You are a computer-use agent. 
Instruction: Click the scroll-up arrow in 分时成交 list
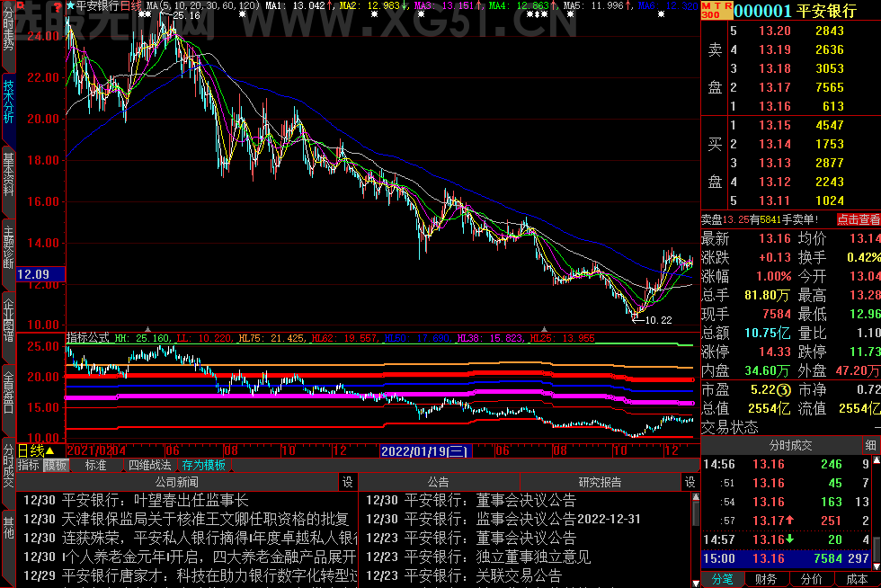[x=876, y=461]
